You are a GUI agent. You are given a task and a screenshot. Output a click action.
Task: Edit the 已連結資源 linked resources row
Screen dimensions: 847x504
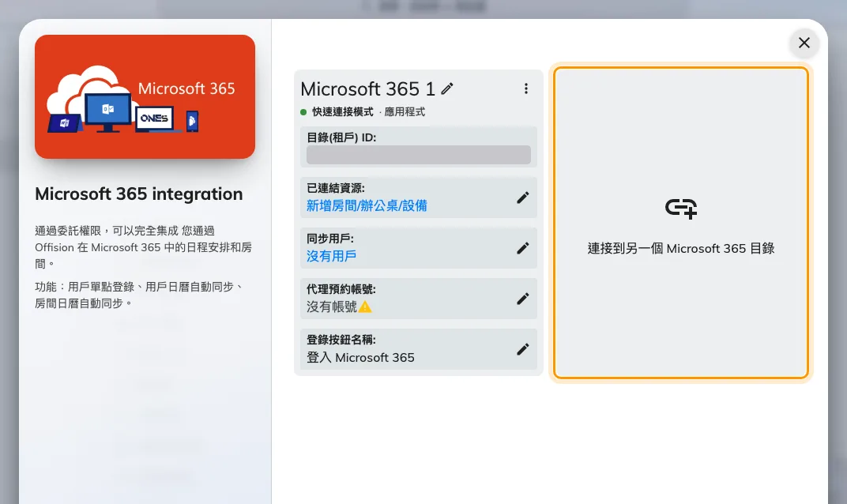[x=522, y=197]
